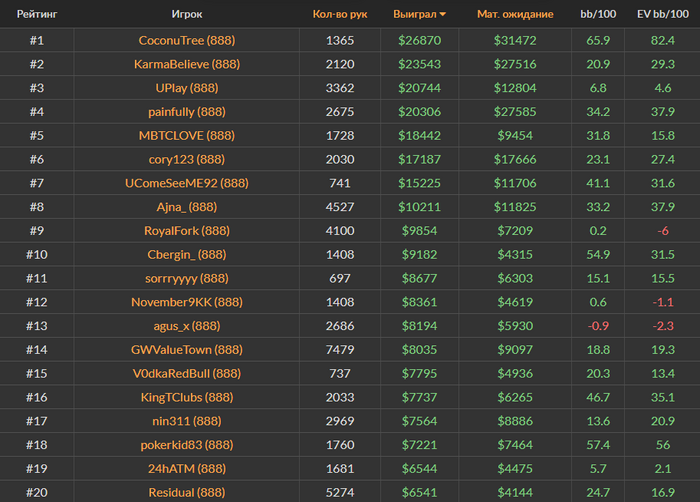
Task: Open November9KK (888) player profile
Action: (187, 301)
